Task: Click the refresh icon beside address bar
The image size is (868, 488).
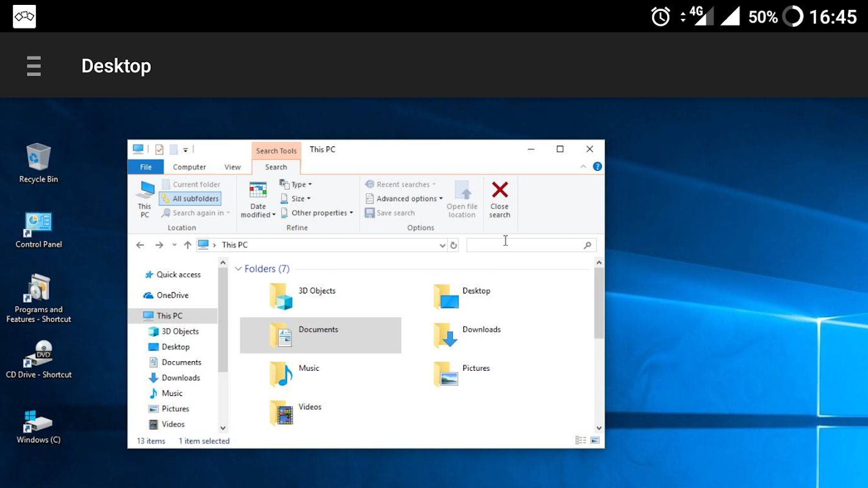Action: tap(454, 245)
